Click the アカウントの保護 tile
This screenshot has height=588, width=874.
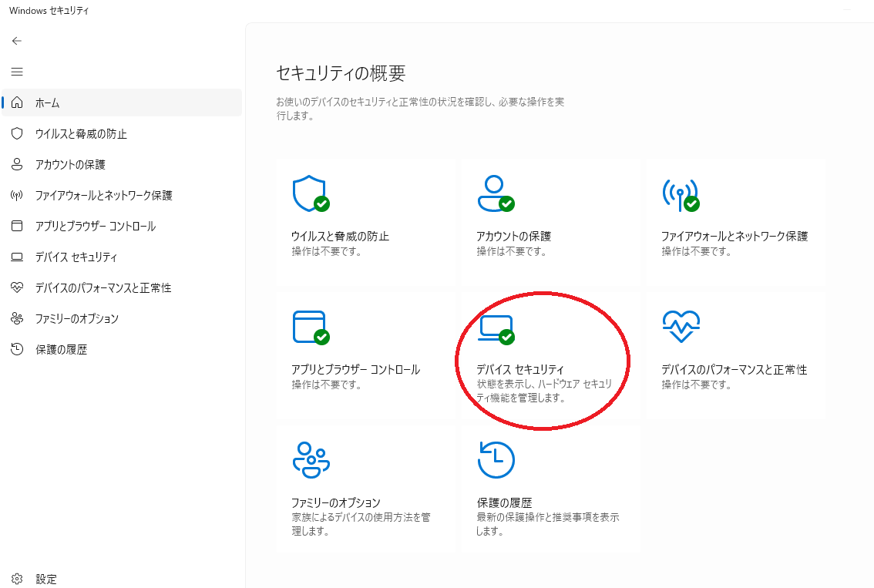(x=551, y=223)
